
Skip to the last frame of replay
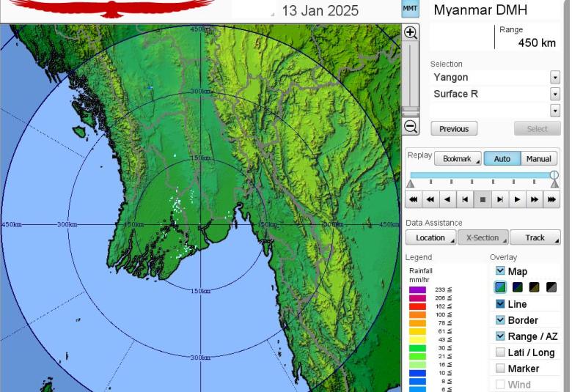[x=551, y=199]
